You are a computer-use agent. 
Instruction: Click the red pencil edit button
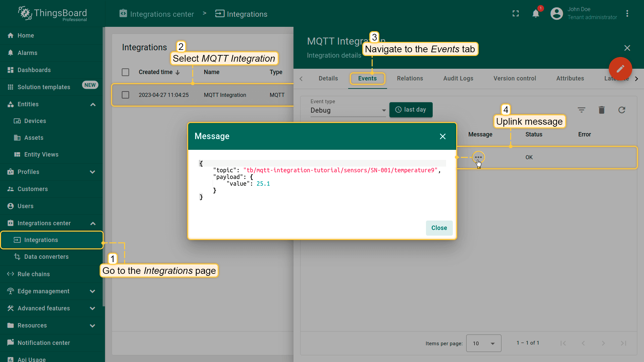(x=620, y=69)
